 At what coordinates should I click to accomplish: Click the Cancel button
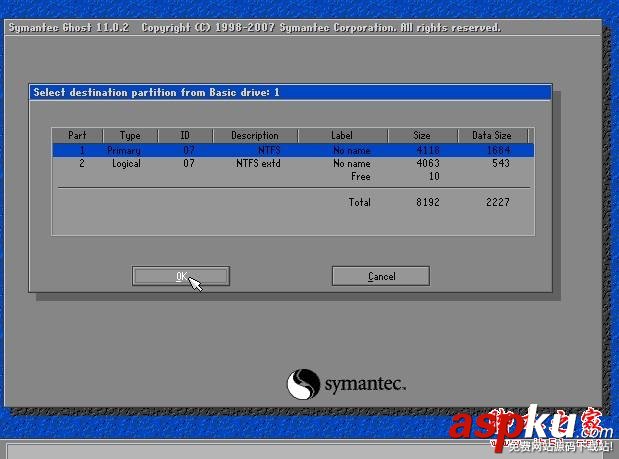[381, 276]
